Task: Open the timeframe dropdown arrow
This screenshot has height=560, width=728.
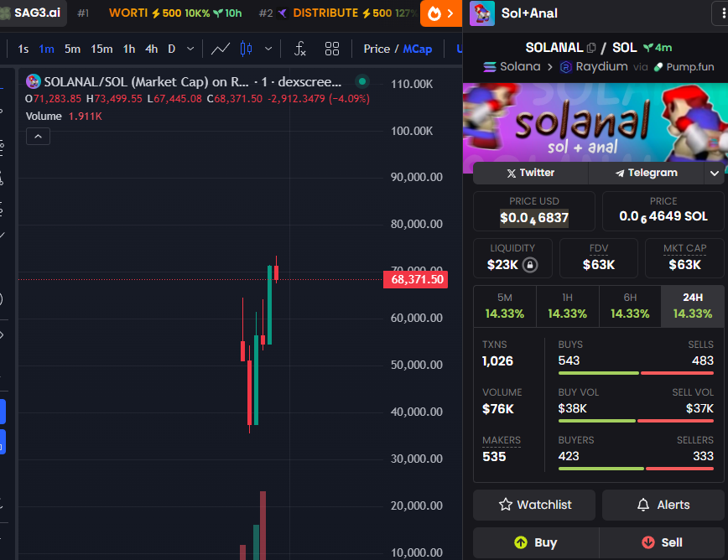Action: [190, 49]
